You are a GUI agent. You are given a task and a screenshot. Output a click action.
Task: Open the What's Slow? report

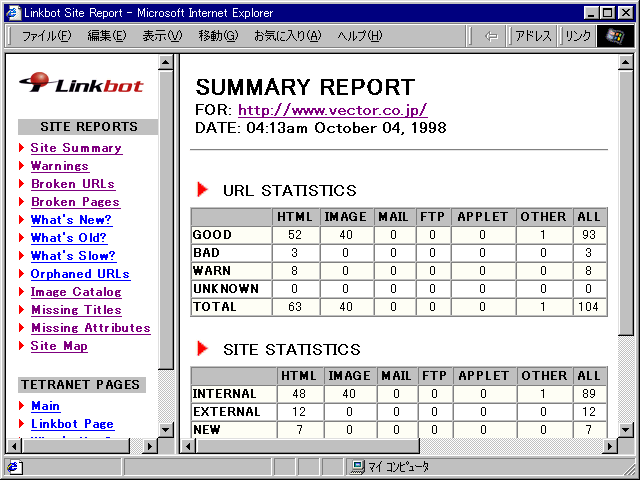pos(73,256)
